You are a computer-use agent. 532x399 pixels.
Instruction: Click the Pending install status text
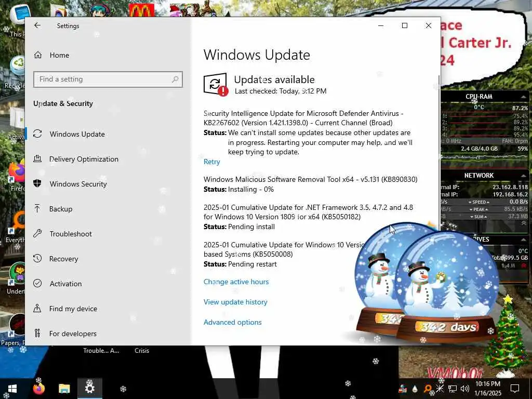[x=251, y=227]
